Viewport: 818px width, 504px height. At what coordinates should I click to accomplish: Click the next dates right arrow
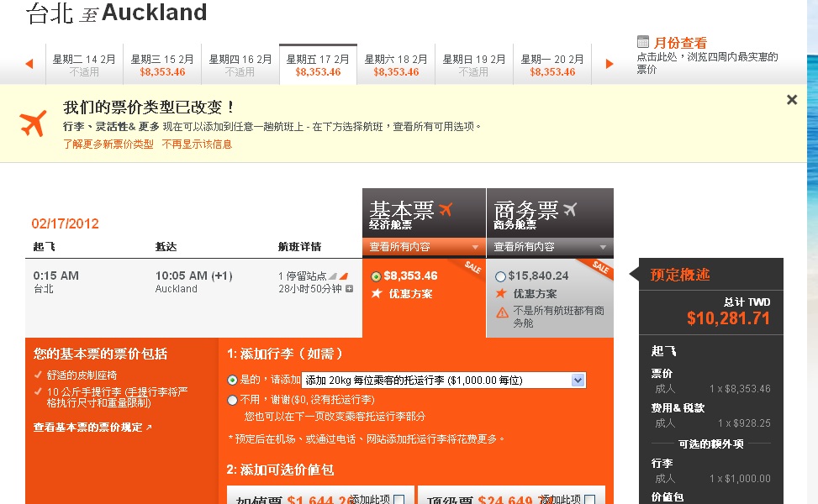tap(610, 64)
